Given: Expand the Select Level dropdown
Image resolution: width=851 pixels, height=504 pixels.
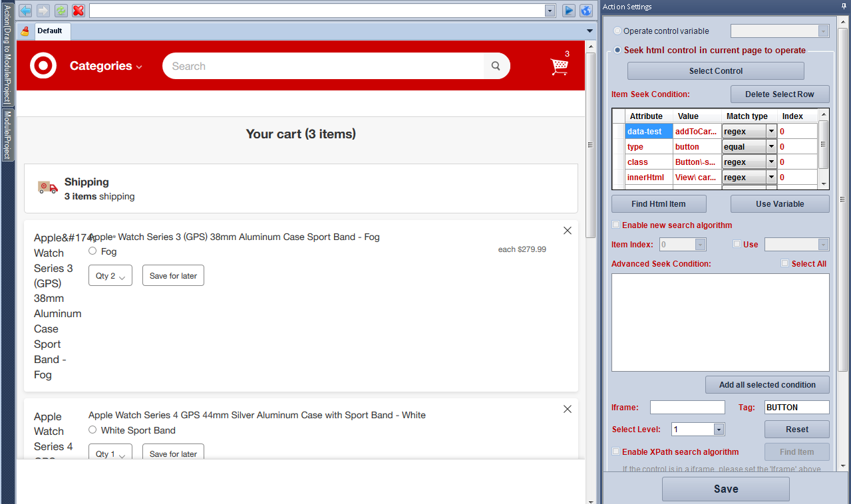Looking at the screenshot, I should tap(719, 430).
